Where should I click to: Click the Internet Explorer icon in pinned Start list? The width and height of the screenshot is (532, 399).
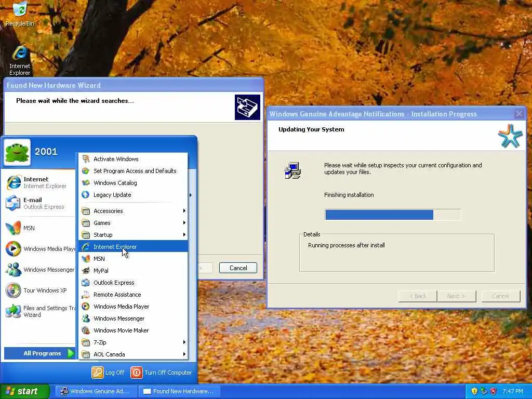click(14, 182)
